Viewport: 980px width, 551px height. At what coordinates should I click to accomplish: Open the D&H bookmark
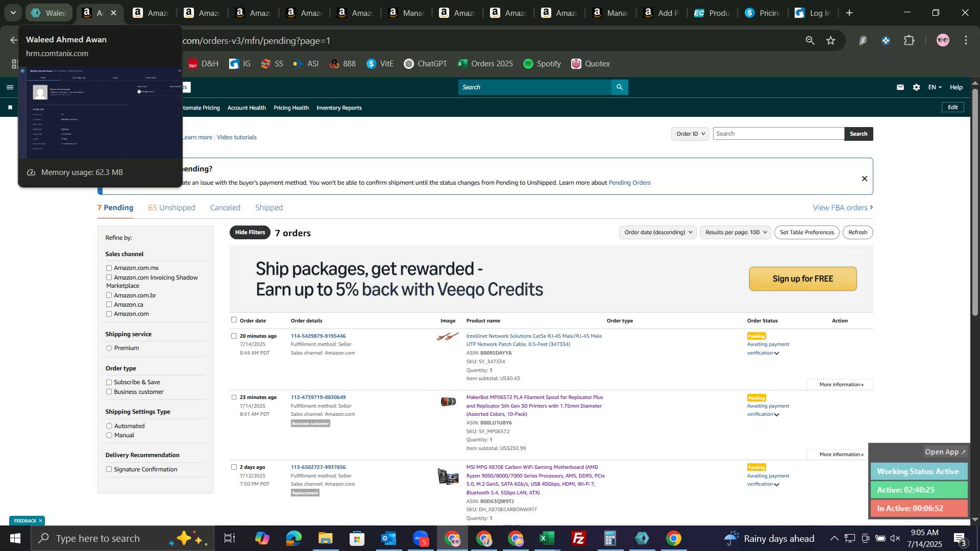(203, 64)
